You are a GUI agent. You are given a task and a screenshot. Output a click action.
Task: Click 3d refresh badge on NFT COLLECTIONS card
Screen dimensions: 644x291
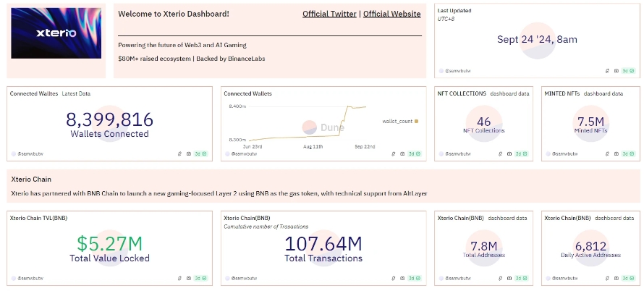pos(522,153)
